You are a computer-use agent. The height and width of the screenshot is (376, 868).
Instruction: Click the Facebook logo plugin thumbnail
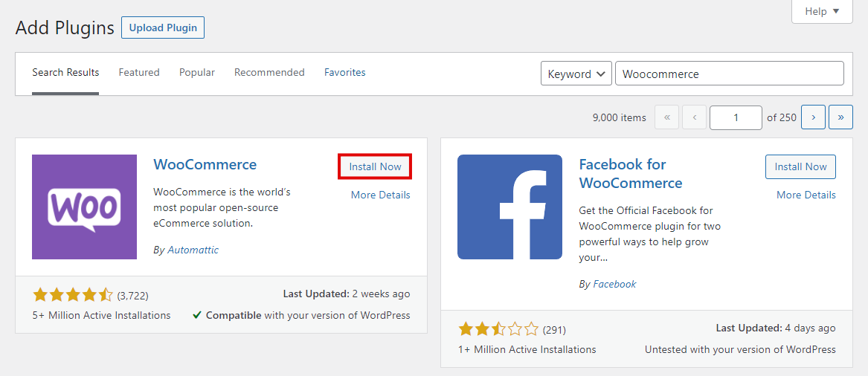509,207
